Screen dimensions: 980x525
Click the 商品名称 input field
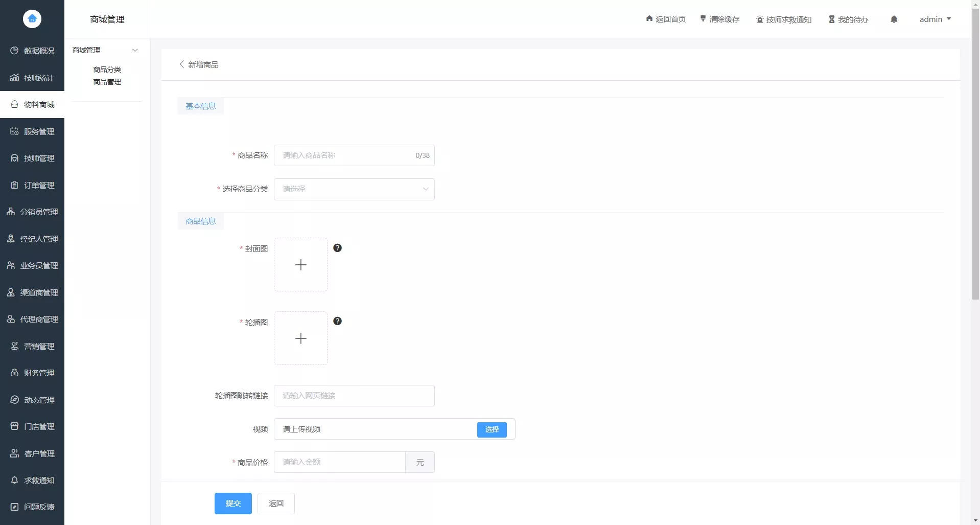pos(347,155)
